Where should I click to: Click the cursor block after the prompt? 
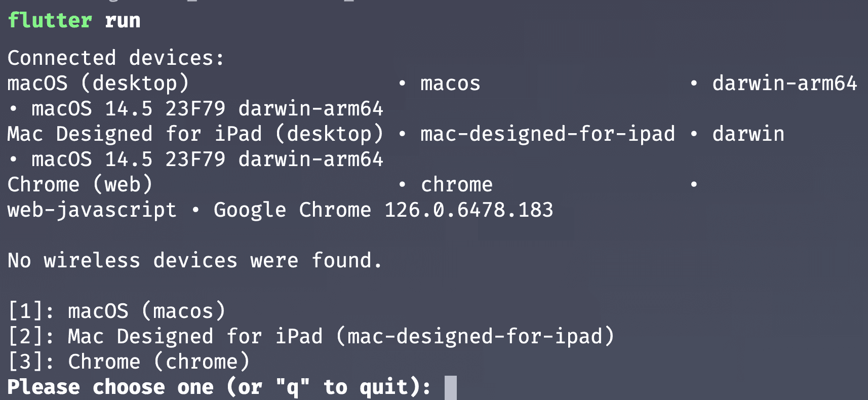(450, 388)
